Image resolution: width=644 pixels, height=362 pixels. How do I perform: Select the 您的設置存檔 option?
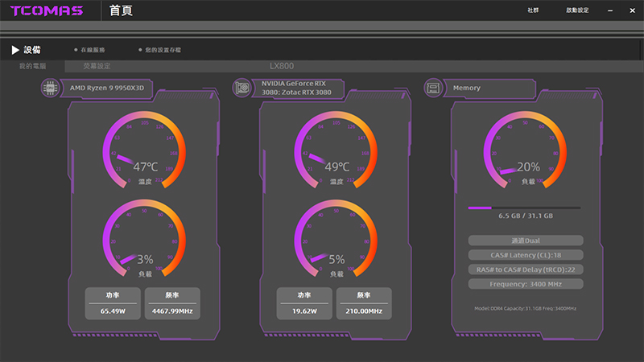click(x=163, y=50)
